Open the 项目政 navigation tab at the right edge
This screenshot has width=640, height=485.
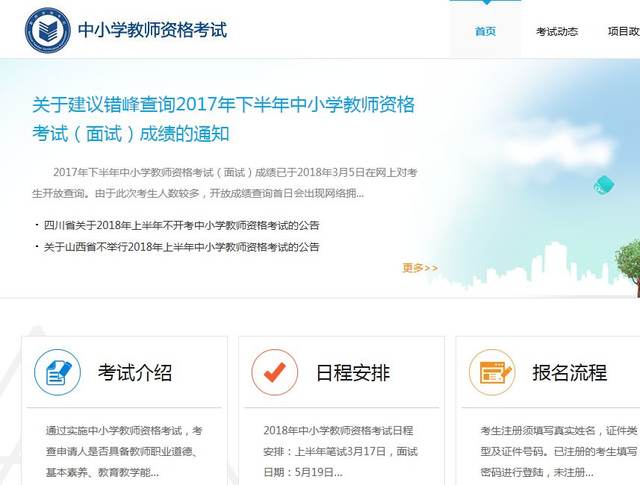tap(624, 31)
